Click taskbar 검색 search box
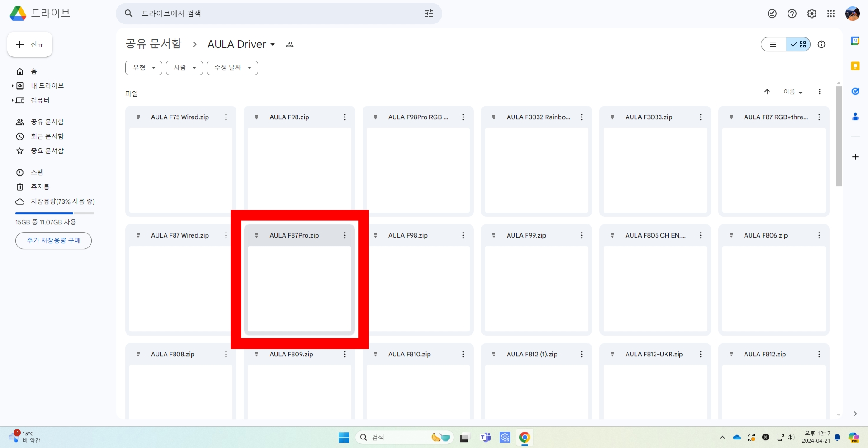The width and height of the screenshot is (868, 448). pos(405,437)
